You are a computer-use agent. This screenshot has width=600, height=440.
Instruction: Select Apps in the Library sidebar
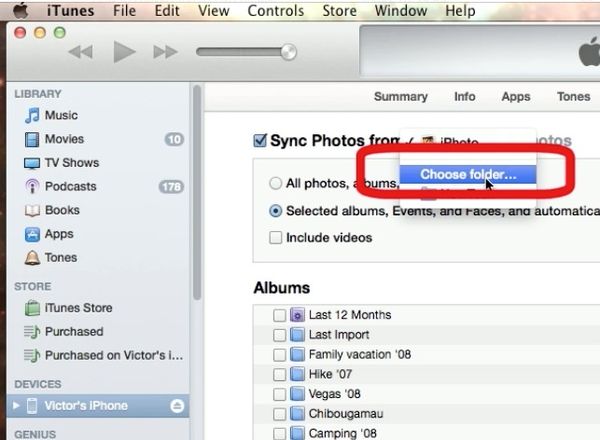click(x=49, y=234)
